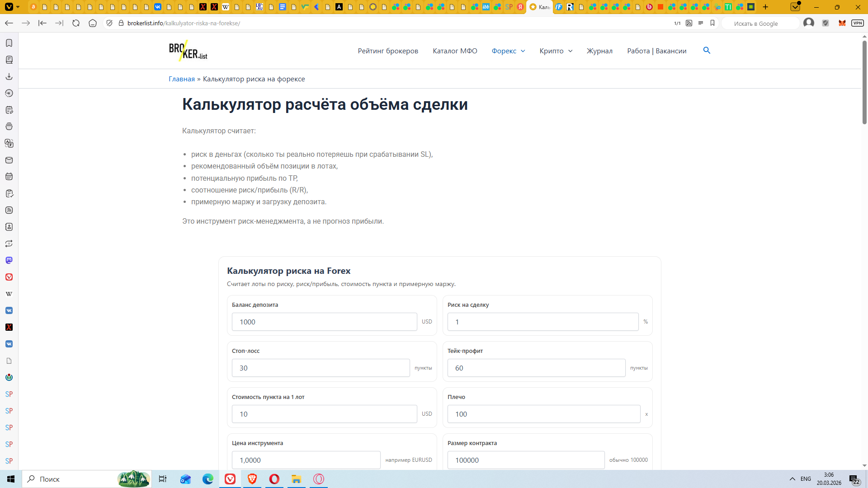Open the Bookmarks panel in sidebar

coord(9,43)
